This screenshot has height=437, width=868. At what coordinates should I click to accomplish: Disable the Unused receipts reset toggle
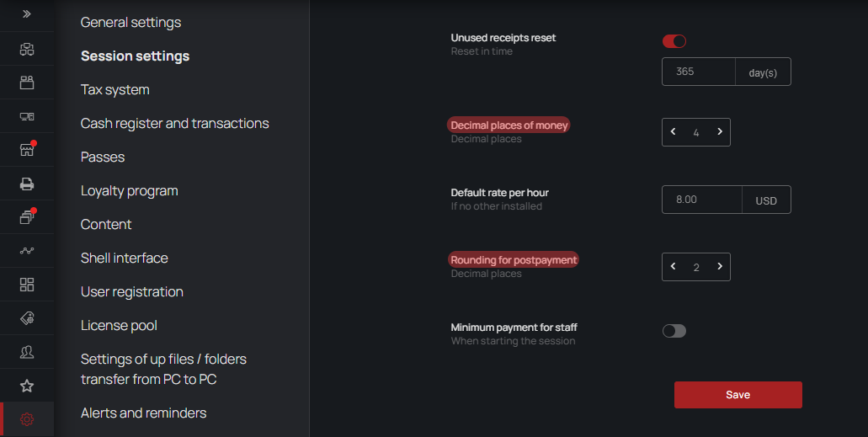pyautogui.click(x=674, y=41)
